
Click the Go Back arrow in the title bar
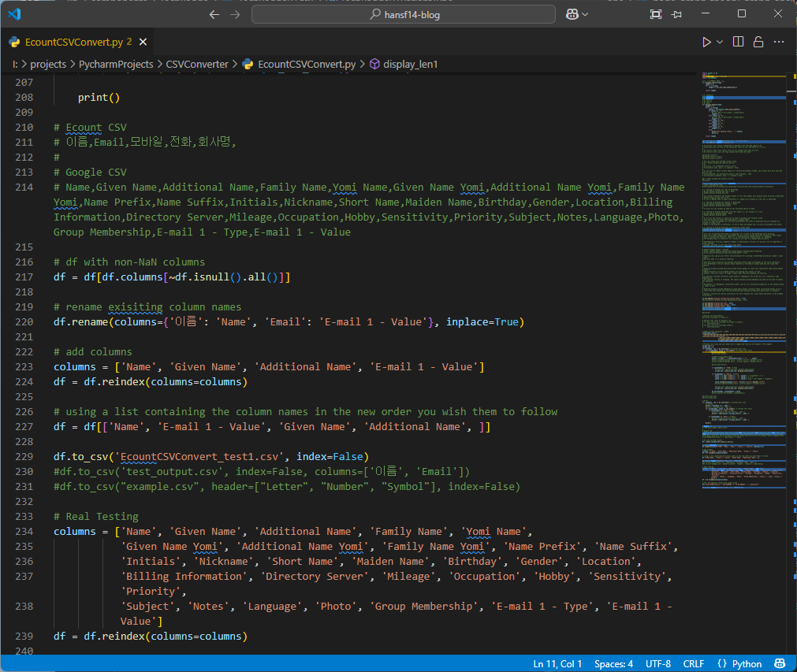click(x=214, y=14)
